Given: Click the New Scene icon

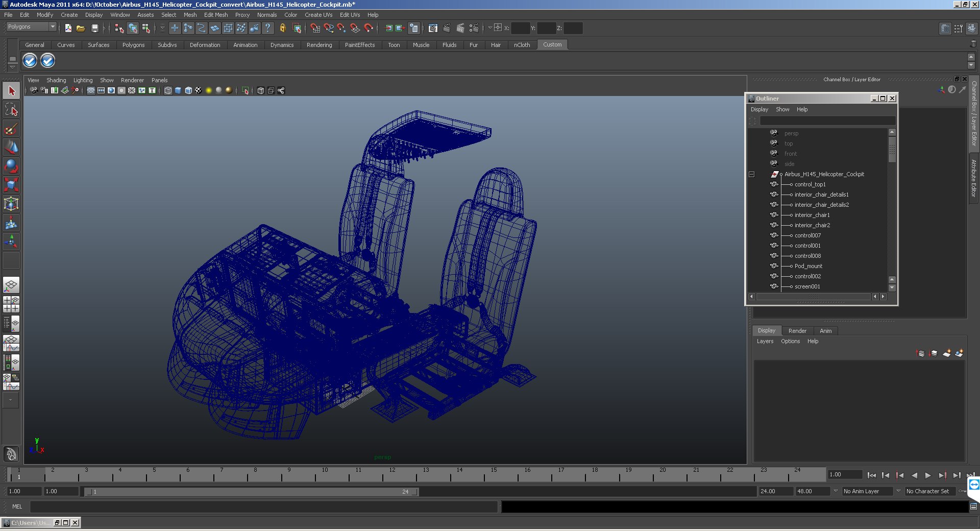Looking at the screenshot, I should (68, 28).
